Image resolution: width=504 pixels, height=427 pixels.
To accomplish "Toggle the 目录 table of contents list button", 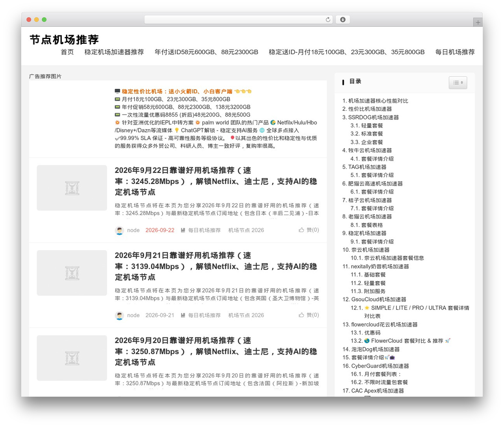I will [458, 83].
